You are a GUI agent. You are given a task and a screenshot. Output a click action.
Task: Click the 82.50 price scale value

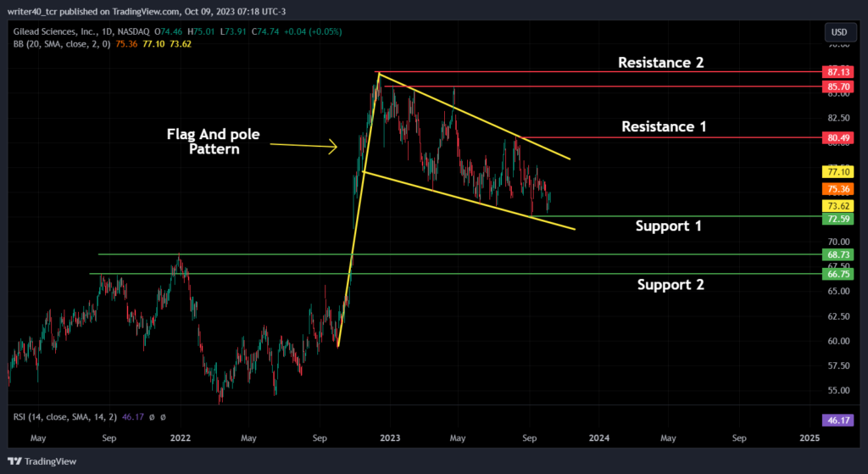838,118
